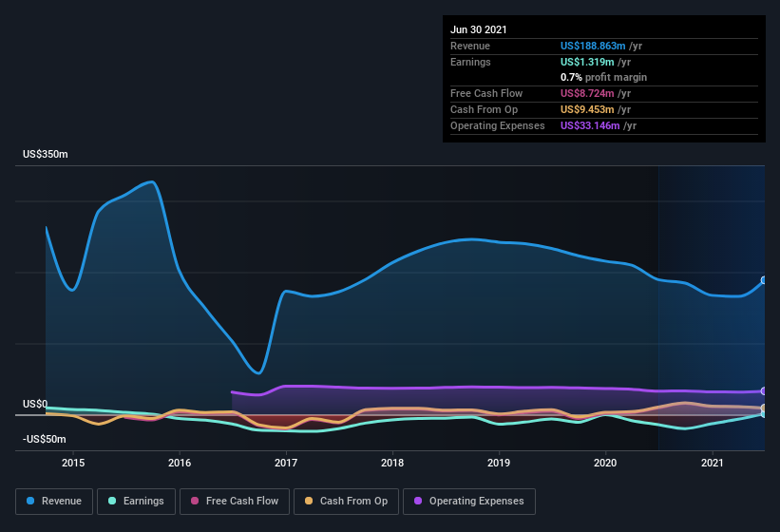
Task: Toggle the Operating Expenses legend button
Action: point(468,502)
